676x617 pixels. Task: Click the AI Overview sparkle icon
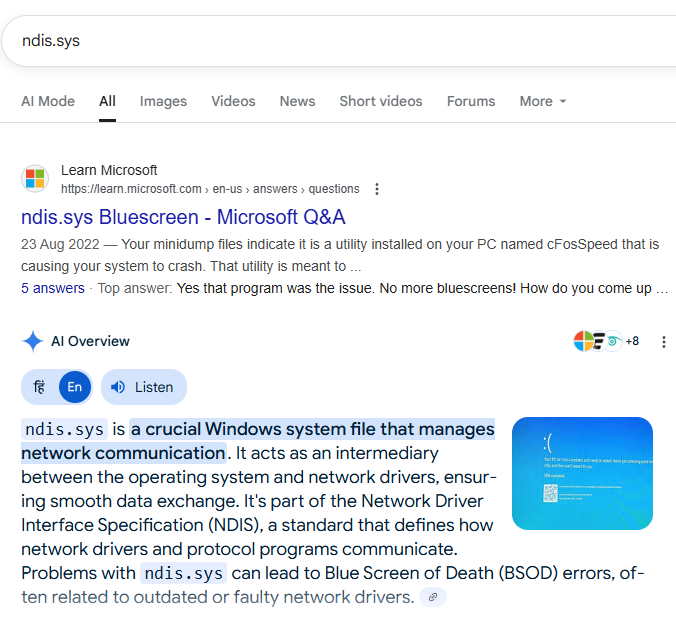click(x=32, y=341)
